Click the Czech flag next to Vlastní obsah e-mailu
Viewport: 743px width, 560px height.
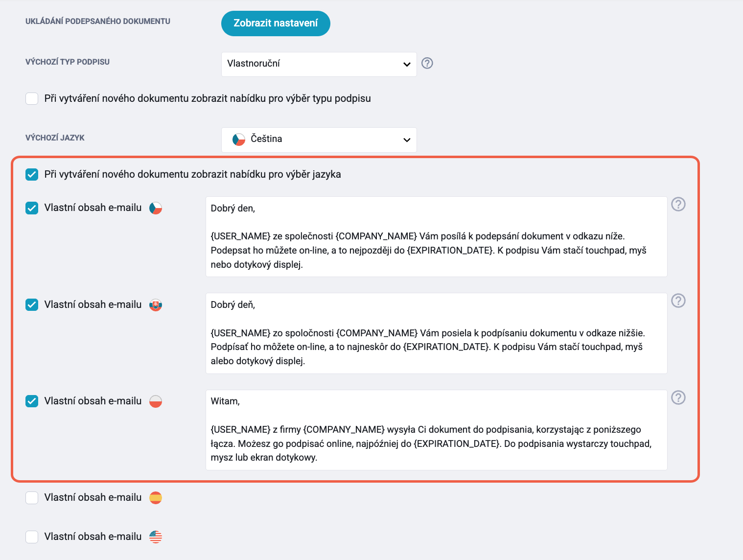click(156, 208)
